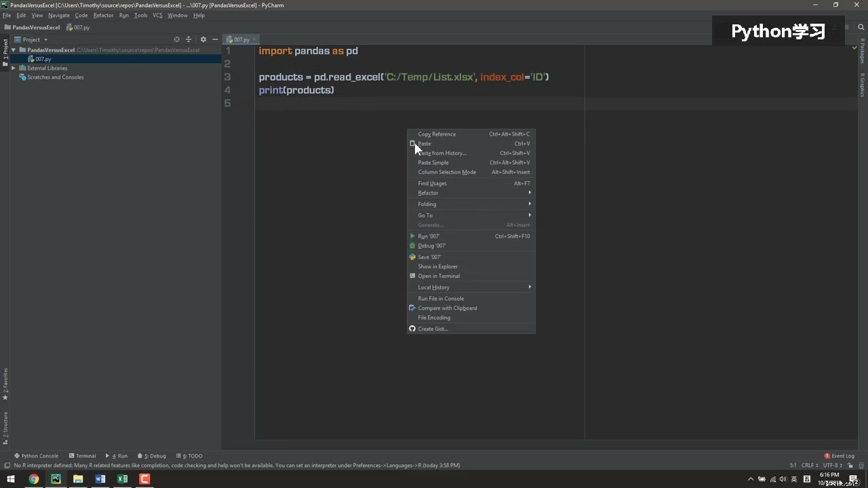Open Project panel settings gear
The width and height of the screenshot is (868, 488).
coord(203,39)
